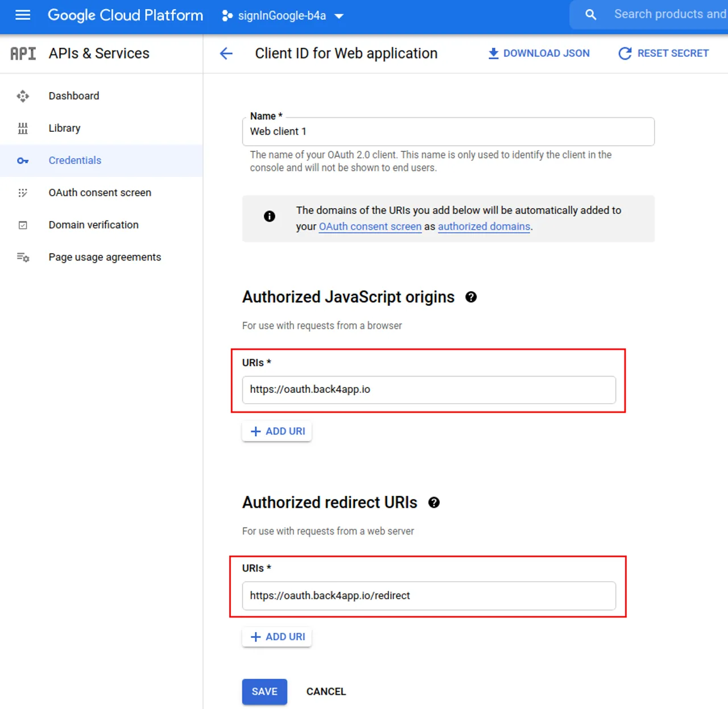The width and height of the screenshot is (728, 709).
Task: Click the Credentials key icon
Action: [x=23, y=160]
